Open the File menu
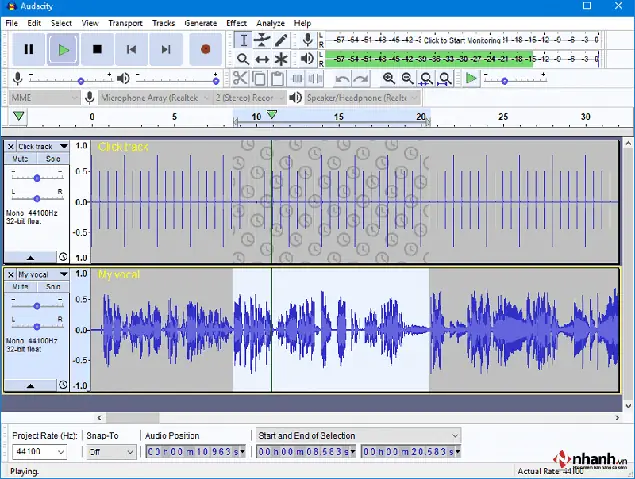This screenshot has width=635, height=479. pos(11,23)
